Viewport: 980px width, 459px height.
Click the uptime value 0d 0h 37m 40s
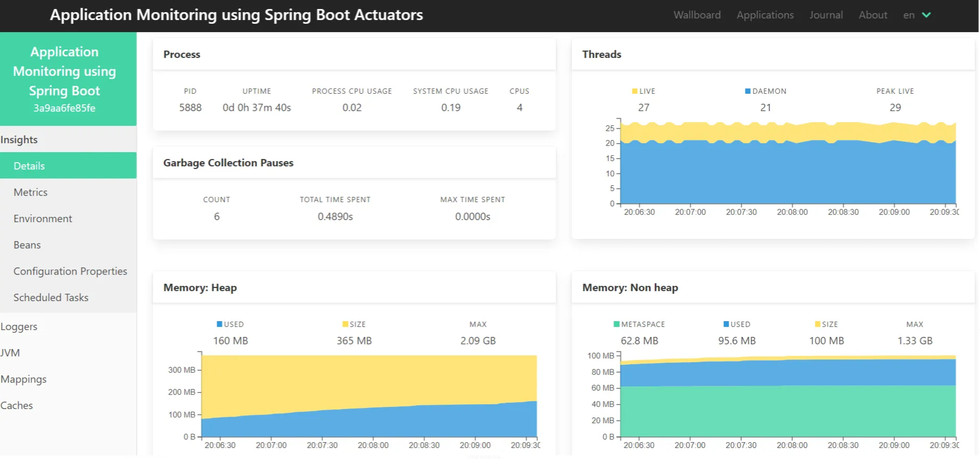coord(257,107)
